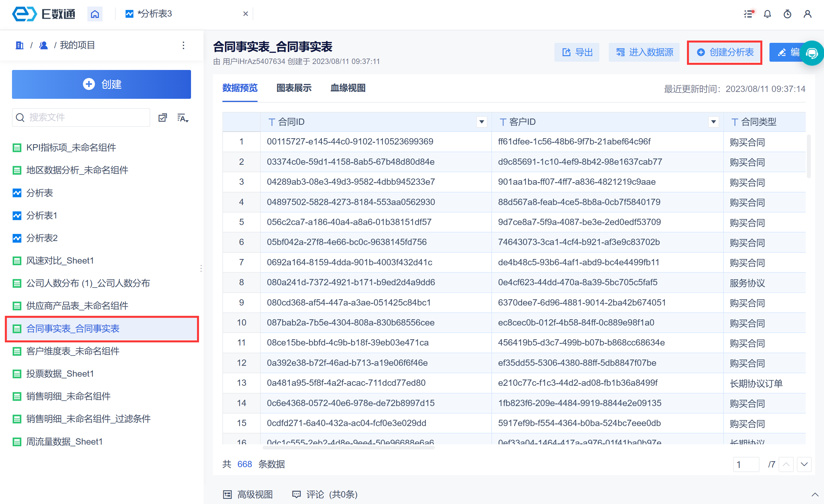Open the notifications bell
The image size is (824, 504).
767,14
